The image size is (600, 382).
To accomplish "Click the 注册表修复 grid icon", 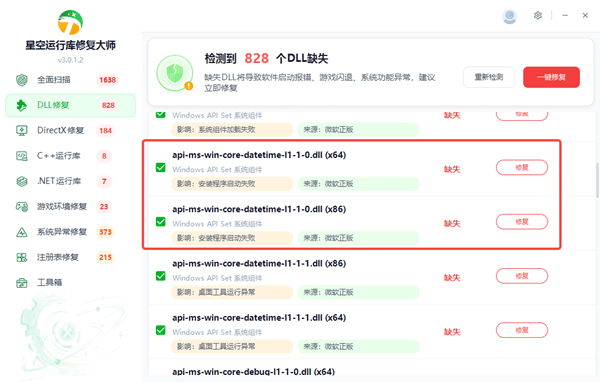I will click(x=22, y=257).
